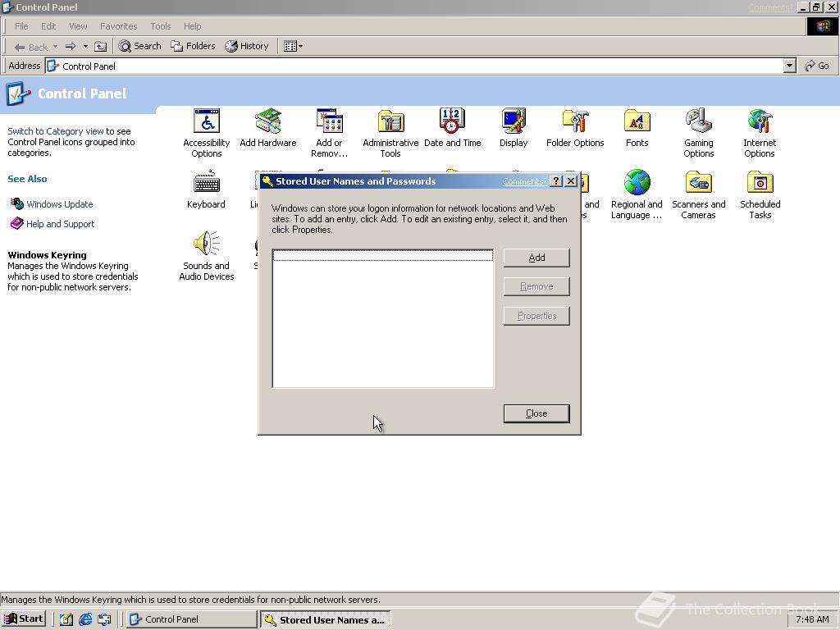Open the View menu
The width and height of the screenshot is (840, 630).
78,26
